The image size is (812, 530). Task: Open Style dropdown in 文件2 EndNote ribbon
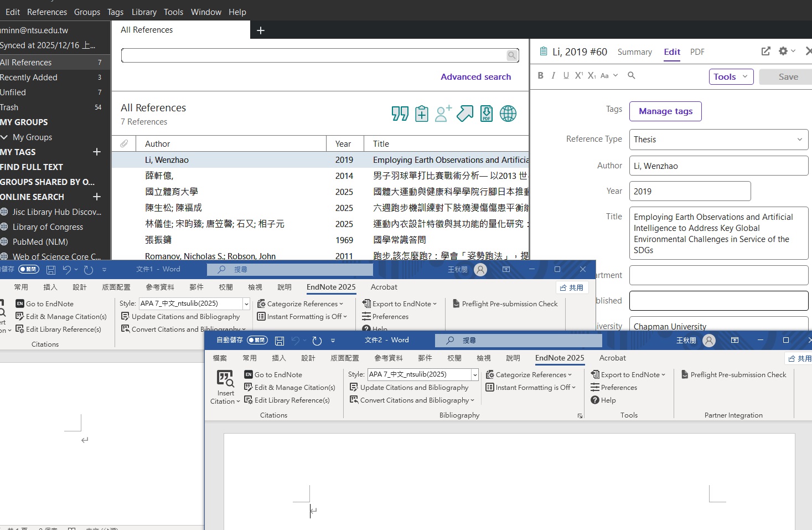click(474, 375)
